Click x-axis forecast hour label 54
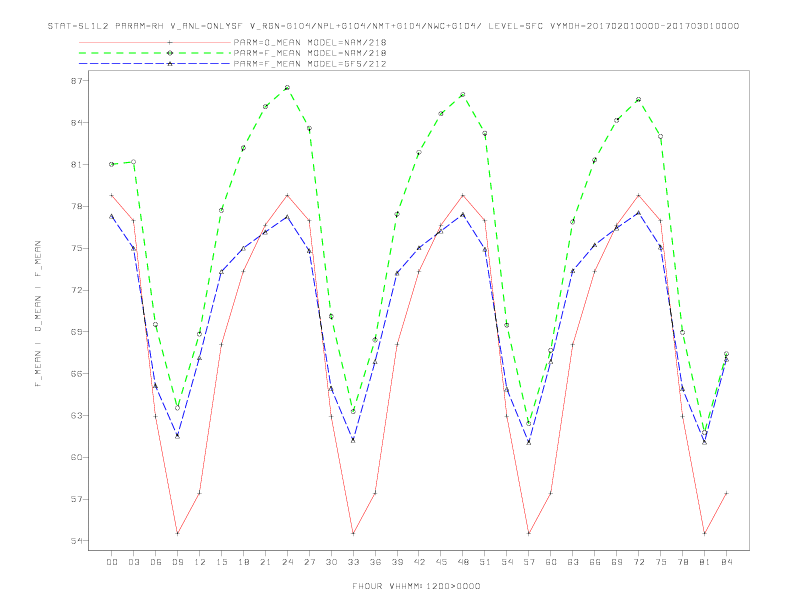The image size is (792, 612). pos(507,562)
